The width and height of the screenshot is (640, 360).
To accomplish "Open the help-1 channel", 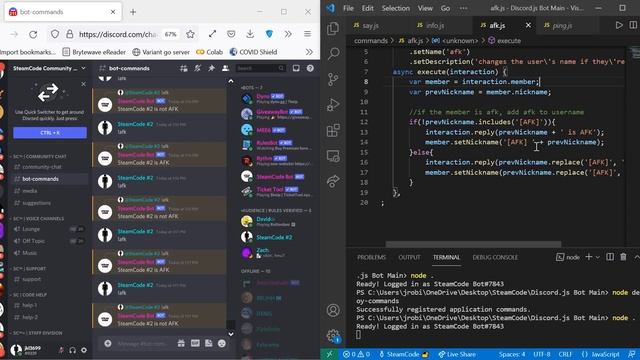I will click(48, 305).
